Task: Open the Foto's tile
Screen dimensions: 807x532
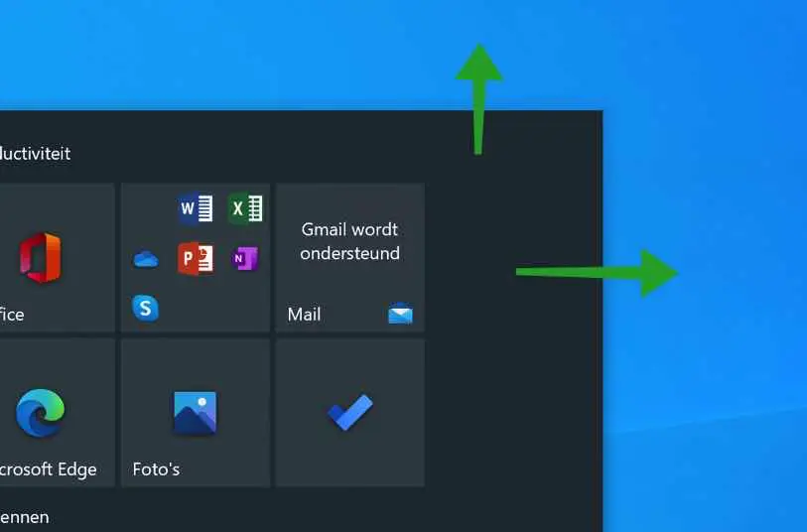Action: coord(196,413)
